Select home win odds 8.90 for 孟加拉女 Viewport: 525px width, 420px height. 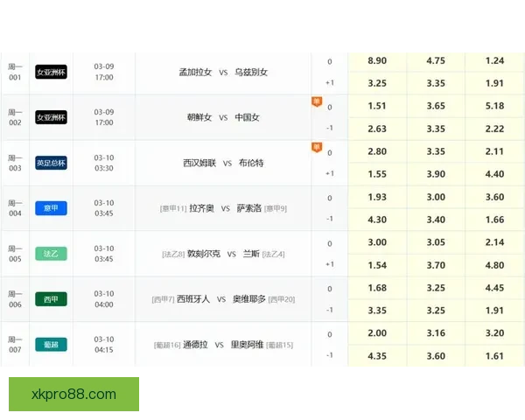coord(377,60)
